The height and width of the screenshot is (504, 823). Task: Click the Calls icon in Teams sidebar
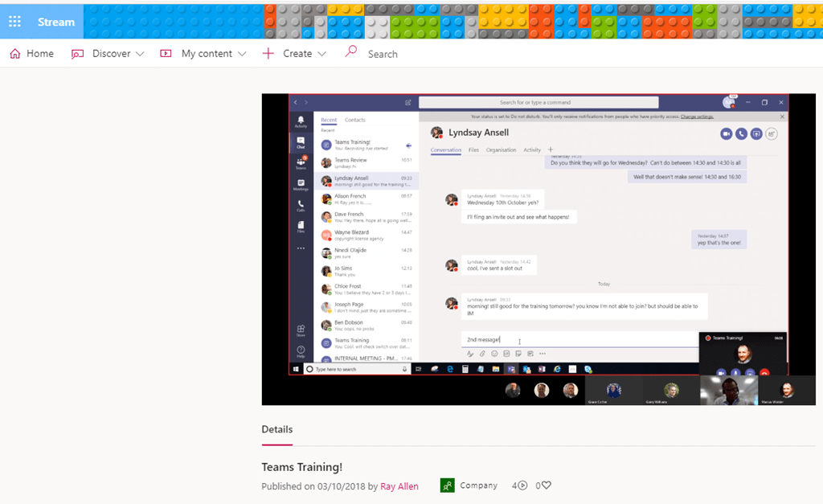pos(301,206)
